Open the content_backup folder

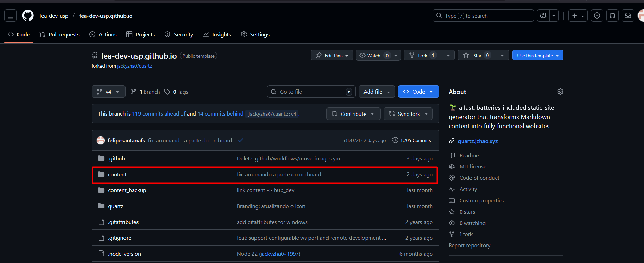coord(127,190)
